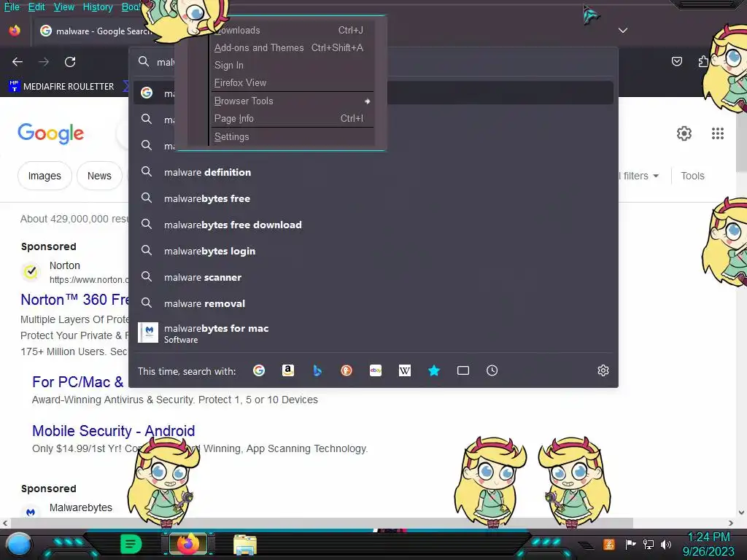Open the For PC/Mac sitelink
747x560 pixels.
tap(77, 382)
